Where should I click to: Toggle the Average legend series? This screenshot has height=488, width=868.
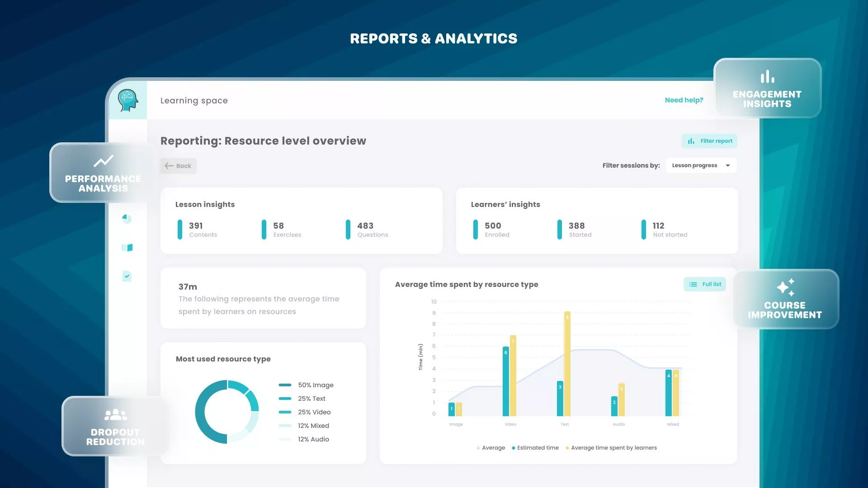click(493, 448)
